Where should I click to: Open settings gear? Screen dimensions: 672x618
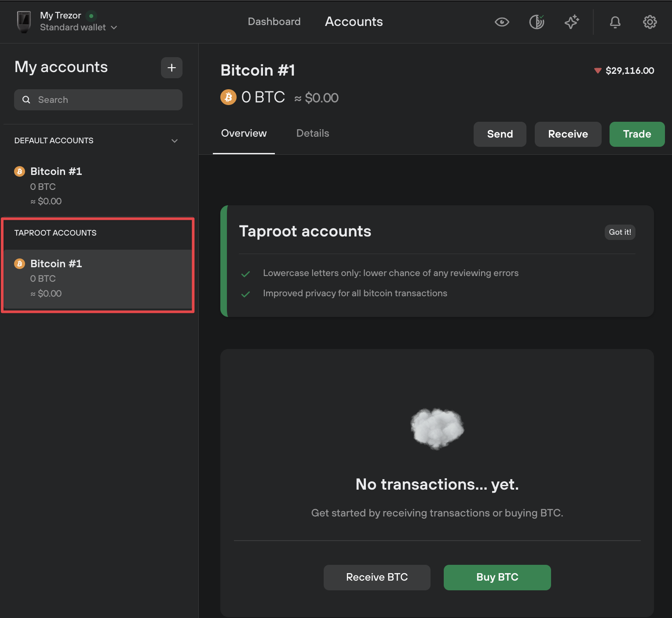coord(650,22)
